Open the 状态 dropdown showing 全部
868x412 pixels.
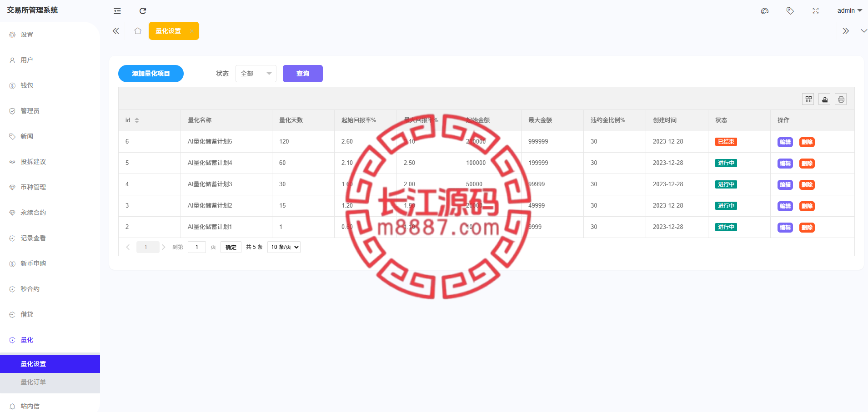(256, 74)
